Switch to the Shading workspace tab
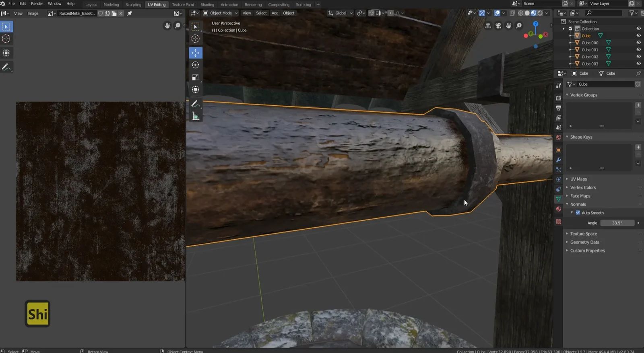Screen dimensions: 644x353 pos(207,4)
